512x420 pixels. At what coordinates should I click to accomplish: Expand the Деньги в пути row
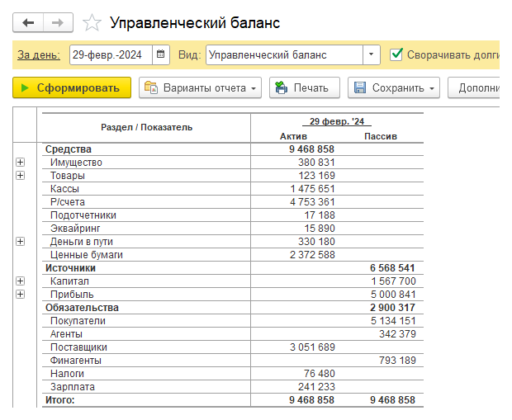tap(21, 242)
